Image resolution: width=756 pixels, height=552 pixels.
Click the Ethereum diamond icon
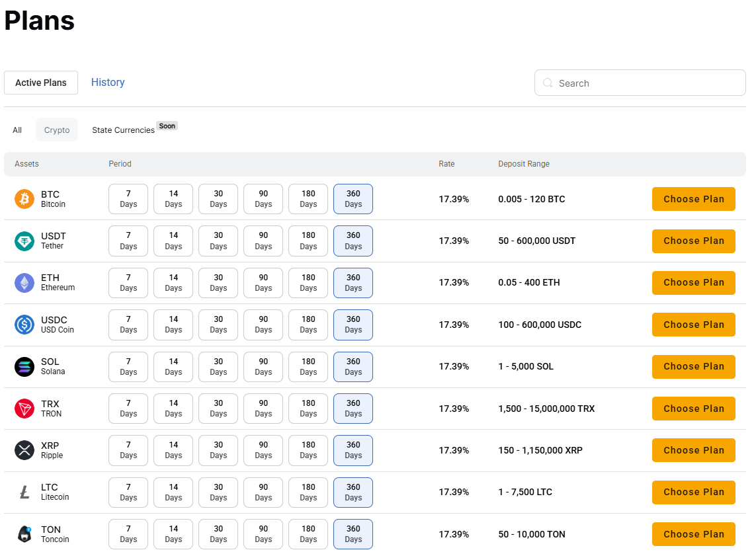coord(24,282)
